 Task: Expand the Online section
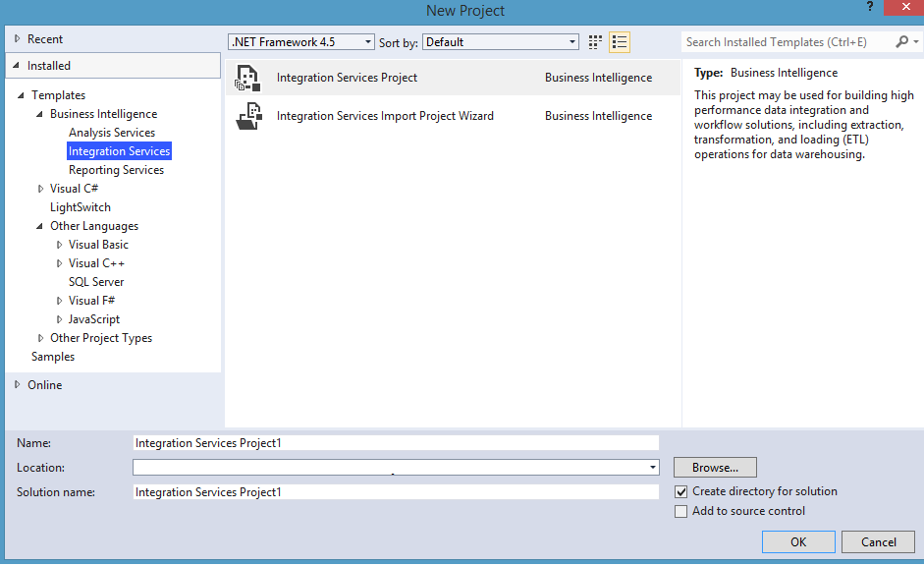pyautogui.click(x=18, y=385)
